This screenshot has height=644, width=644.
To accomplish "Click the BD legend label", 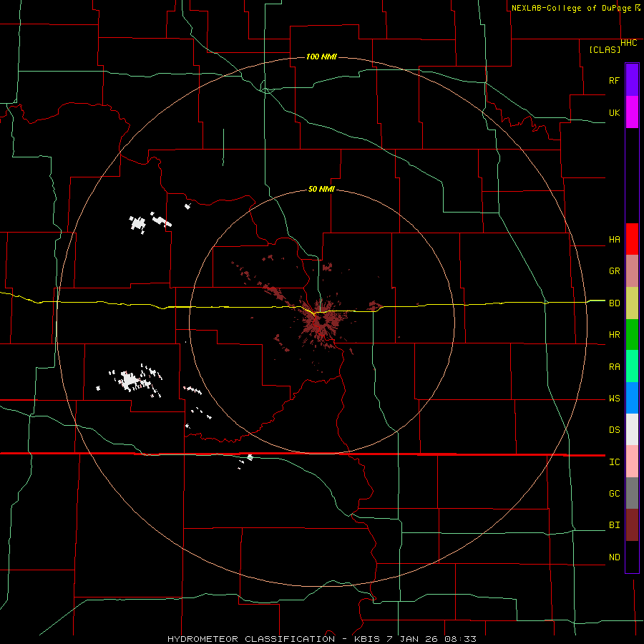I will [614, 303].
